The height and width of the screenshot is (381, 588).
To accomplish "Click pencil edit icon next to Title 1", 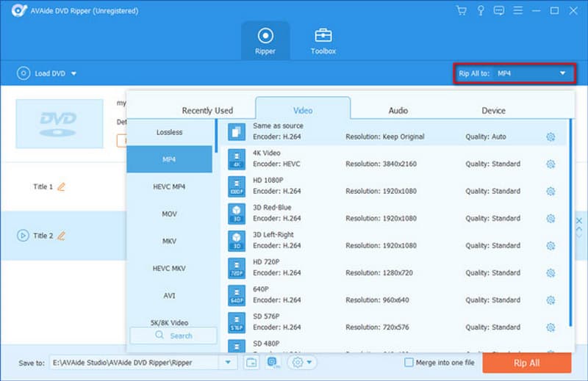I will point(62,187).
